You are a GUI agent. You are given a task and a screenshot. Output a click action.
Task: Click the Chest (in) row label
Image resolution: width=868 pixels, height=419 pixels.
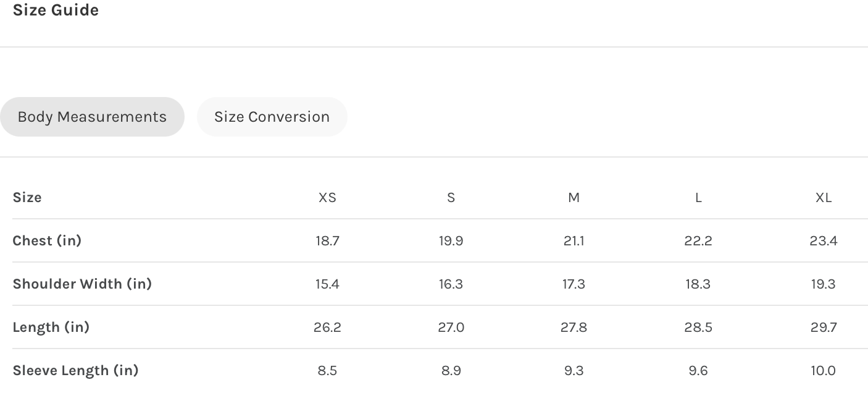pos(47,240)
